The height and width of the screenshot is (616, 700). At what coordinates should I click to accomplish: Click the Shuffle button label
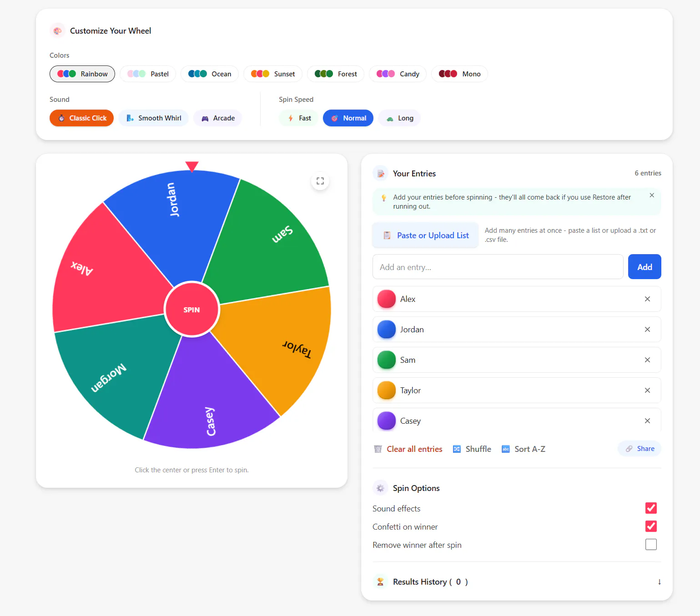click(478, 449)
